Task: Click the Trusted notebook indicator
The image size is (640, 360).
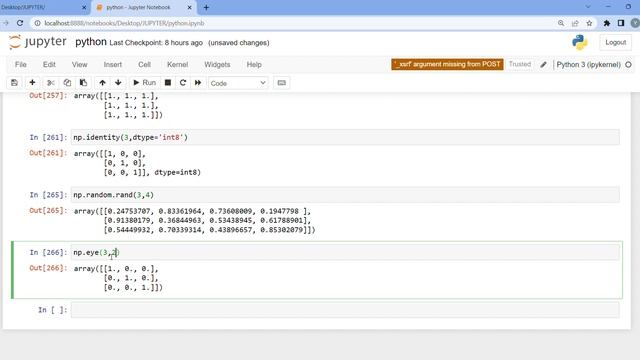Action: pos(520,64)
